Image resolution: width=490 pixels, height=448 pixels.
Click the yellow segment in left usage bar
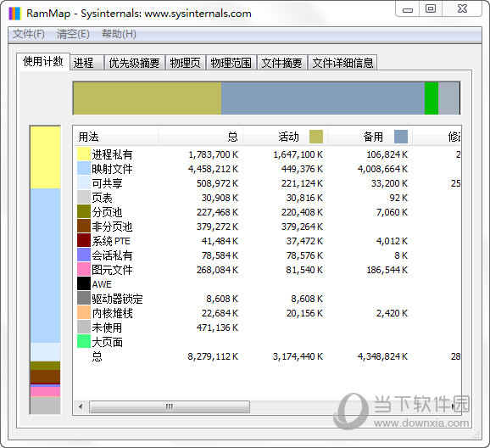46,157
